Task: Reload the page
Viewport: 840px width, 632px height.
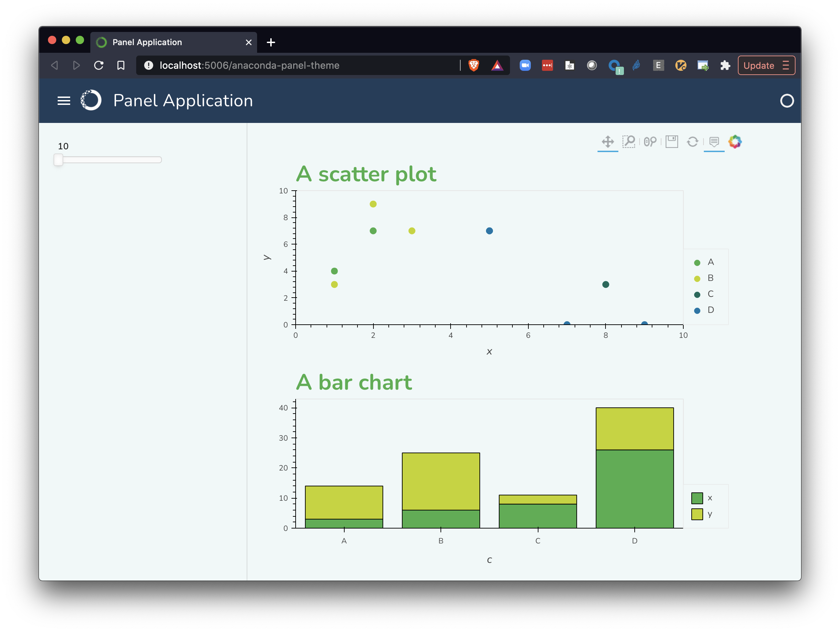Action: [x=99, y=65]
